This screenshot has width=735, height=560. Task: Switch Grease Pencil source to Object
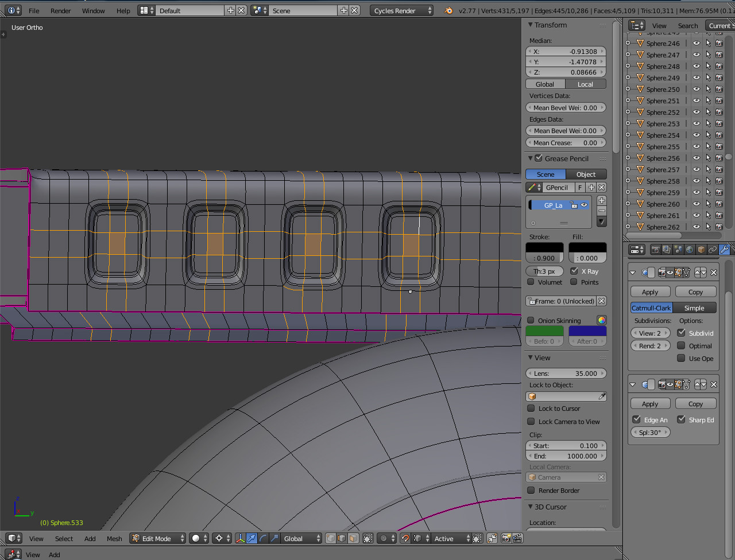(x=586, y=174)
